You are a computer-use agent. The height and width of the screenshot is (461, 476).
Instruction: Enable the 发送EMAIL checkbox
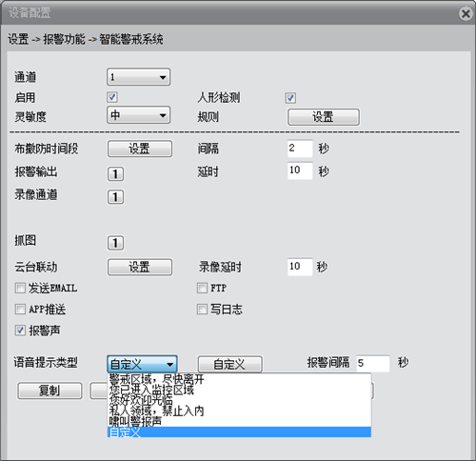coord(20,289)
